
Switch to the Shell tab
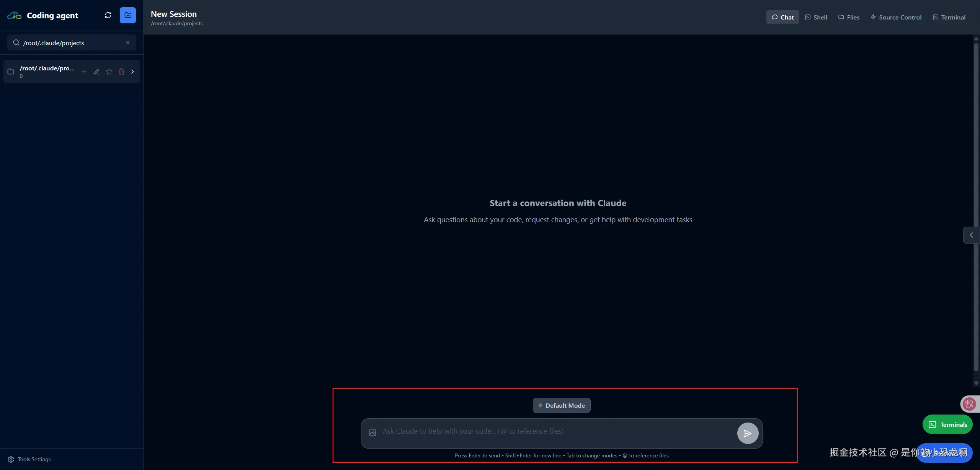816,17
